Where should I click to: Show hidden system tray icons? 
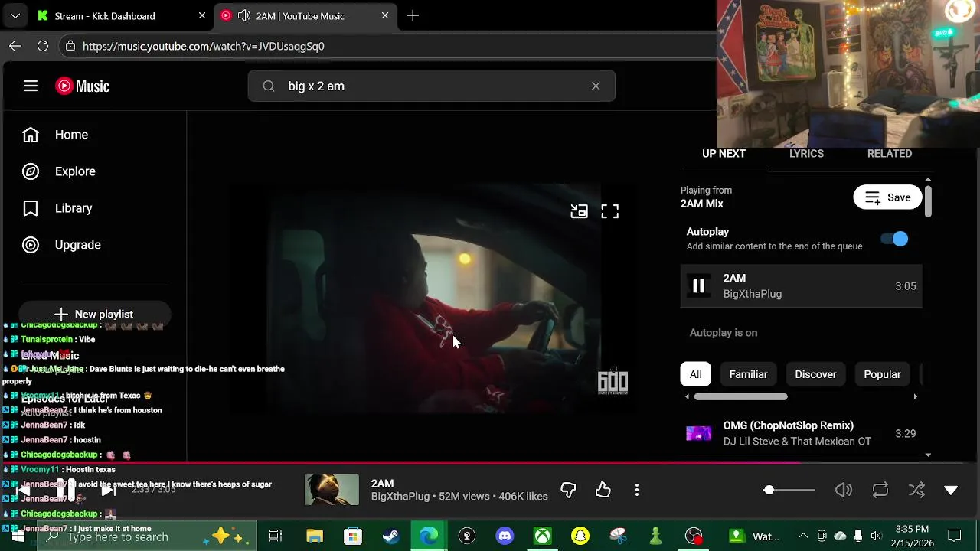pyautogui.click(x=803, y=536)
